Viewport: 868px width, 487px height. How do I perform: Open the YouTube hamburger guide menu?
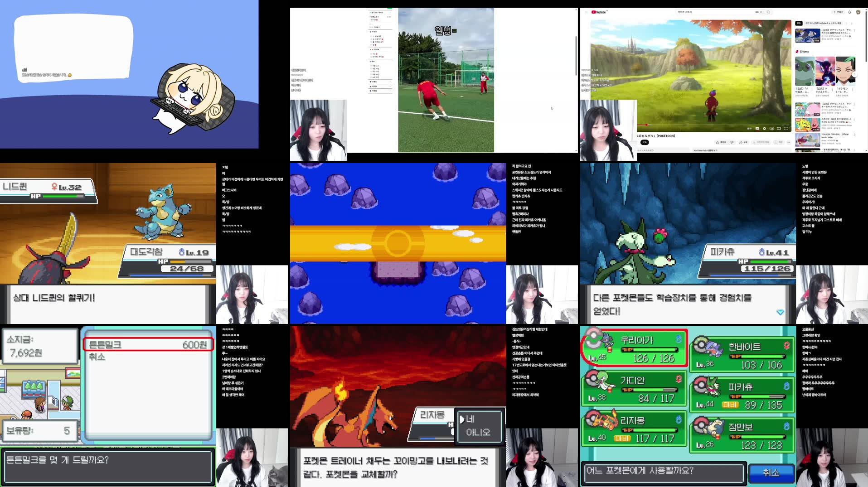[x=586, y=12]
